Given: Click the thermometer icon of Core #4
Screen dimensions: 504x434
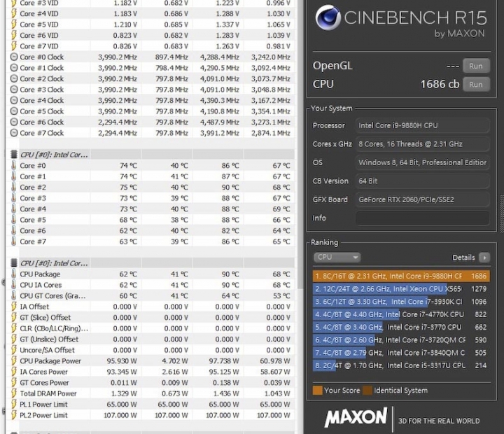Looking at the screenshot, I should pos(13,209).
